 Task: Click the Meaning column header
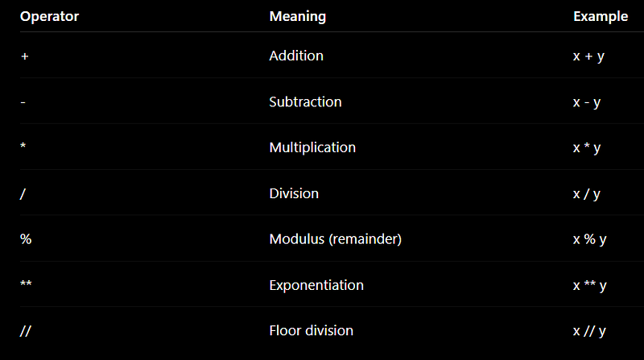click(298, 16)
